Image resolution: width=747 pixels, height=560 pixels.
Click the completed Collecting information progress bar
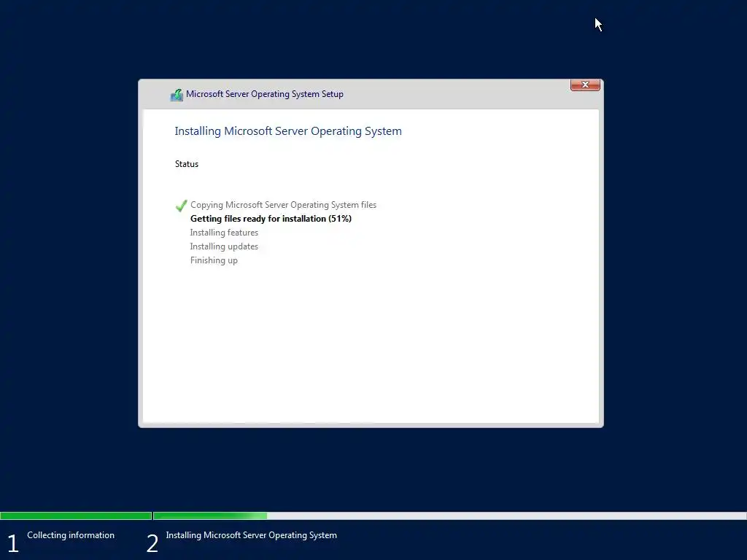click(x=76, y=516)
